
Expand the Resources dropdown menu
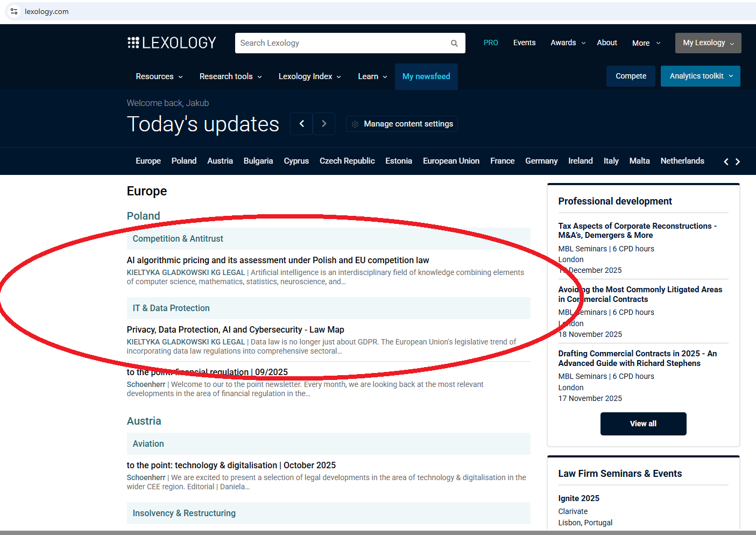click(159, 76)
